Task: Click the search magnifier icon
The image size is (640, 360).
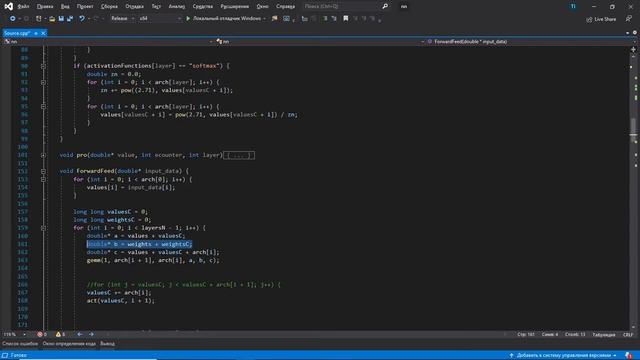Action: (x=385, y=7)
